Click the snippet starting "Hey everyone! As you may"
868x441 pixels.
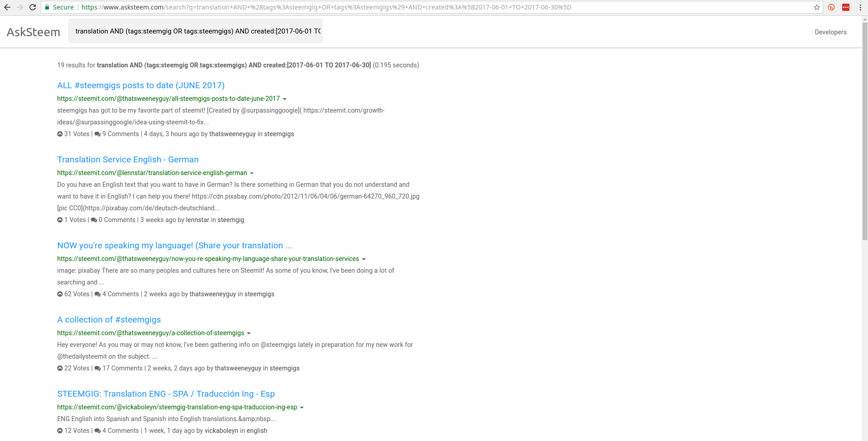point(235,351)
